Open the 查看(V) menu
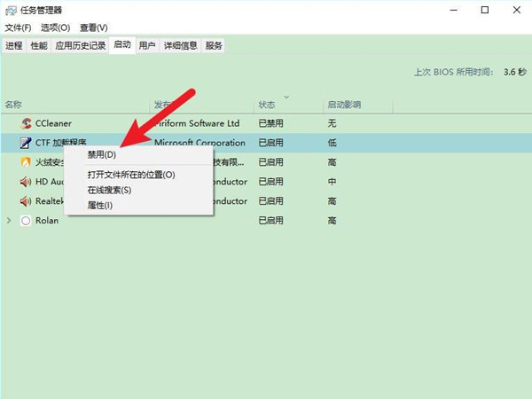Screen dimensions: 532x399 (x=96, y=28)
